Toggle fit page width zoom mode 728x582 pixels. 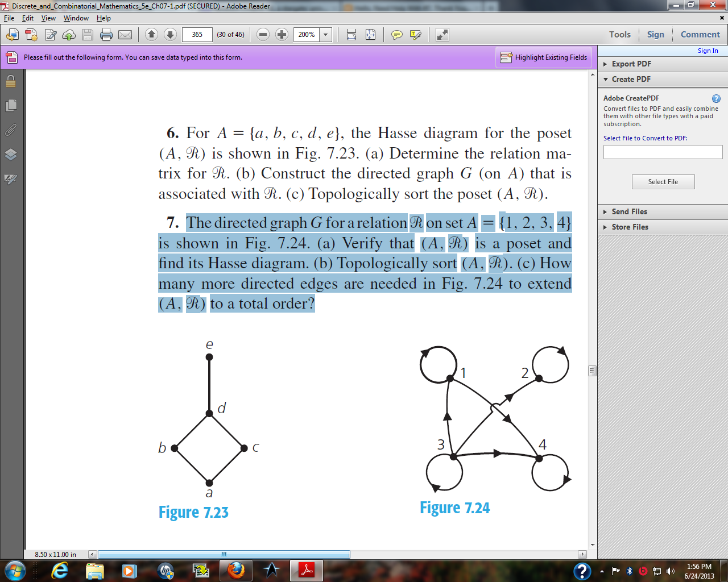click(x=350, y=34)
